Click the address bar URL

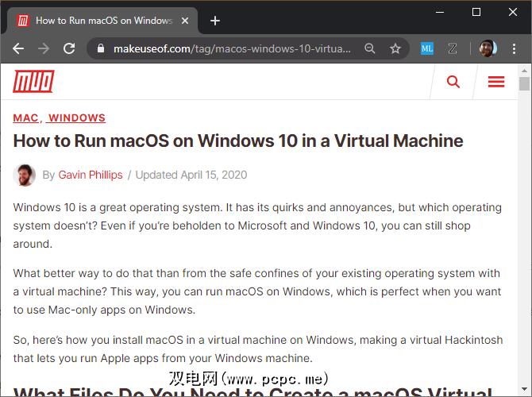click(232, 49)
